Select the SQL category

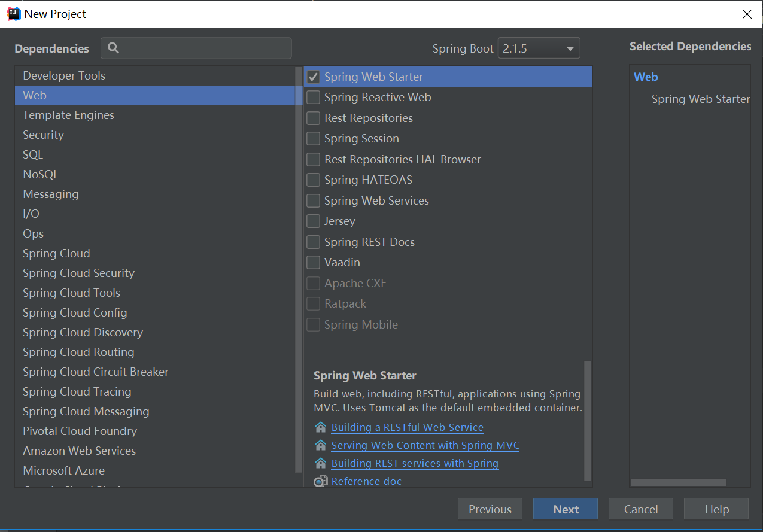coord(156,154)
